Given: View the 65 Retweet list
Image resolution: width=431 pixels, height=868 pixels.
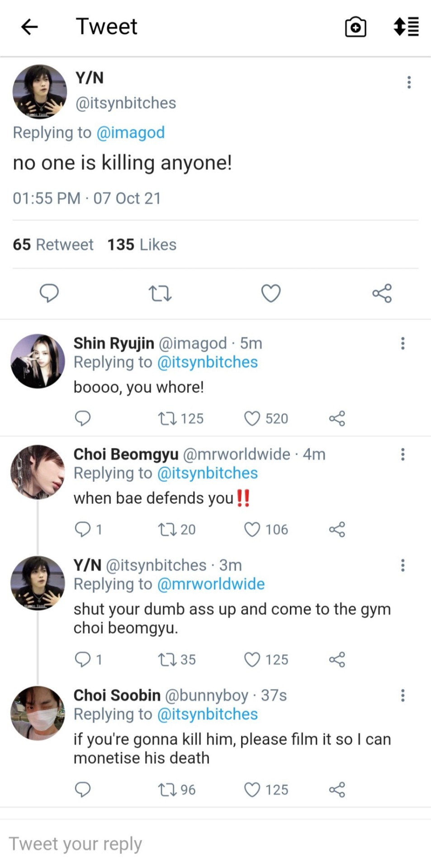Looking at the screenshot, I should click(x=53, y=245).
